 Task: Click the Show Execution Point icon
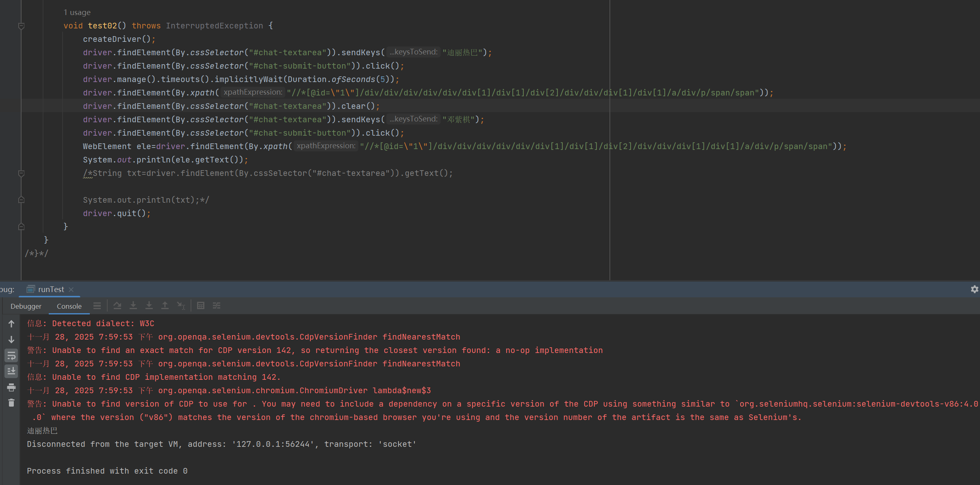[x=97, y=305]
